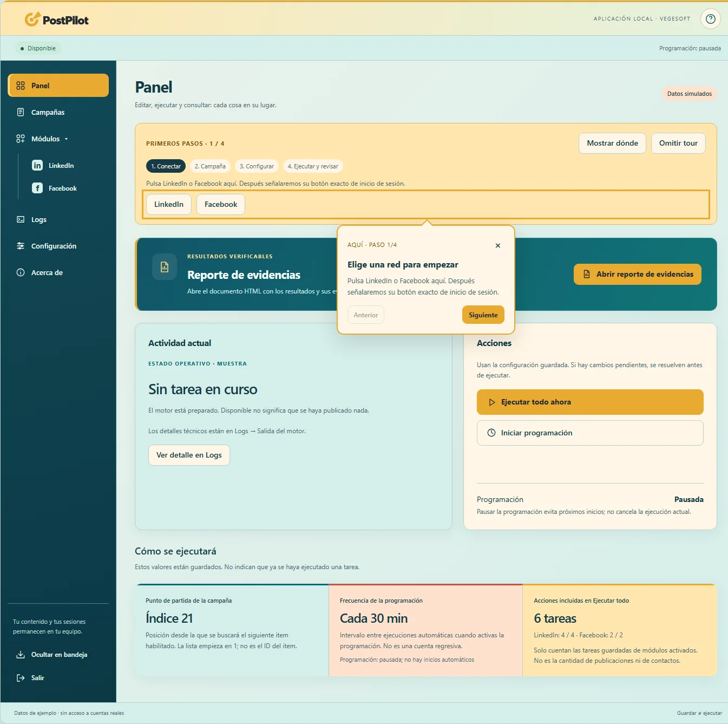Open Acerca de in sidebar
Screen dimensions: 728x724
coord(58,272)
